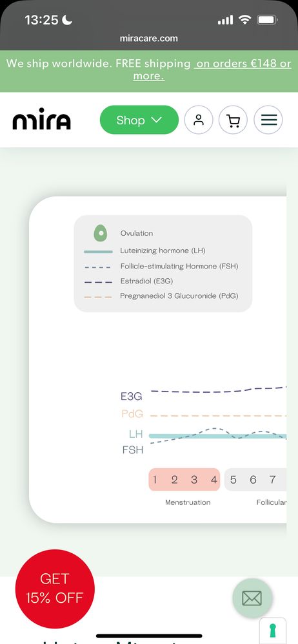Viewport: 298px width, 644px height.
Task: Click the GET 15% OFF red circle
Action: tap(55, 589)
